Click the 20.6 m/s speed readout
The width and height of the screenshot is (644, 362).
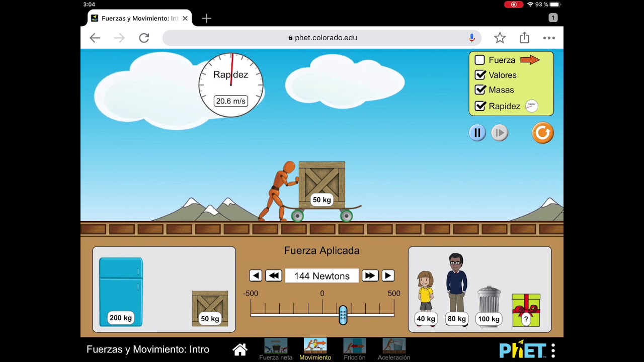point(230,101)
